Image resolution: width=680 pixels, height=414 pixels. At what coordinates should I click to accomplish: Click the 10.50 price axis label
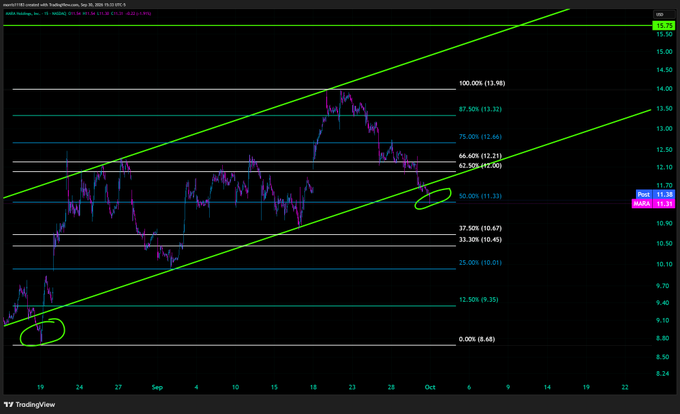(664, 244)
